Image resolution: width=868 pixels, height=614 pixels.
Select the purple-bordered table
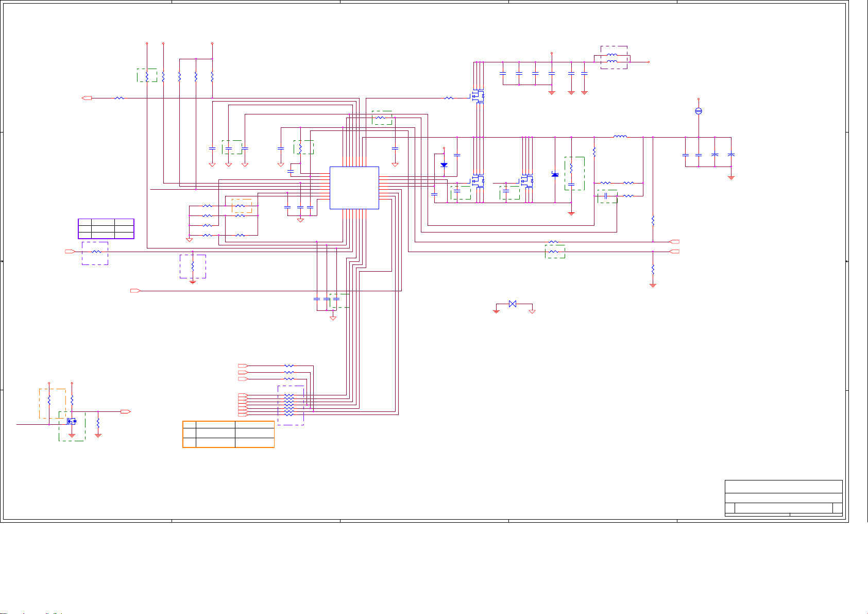click(x=106, y=228)
